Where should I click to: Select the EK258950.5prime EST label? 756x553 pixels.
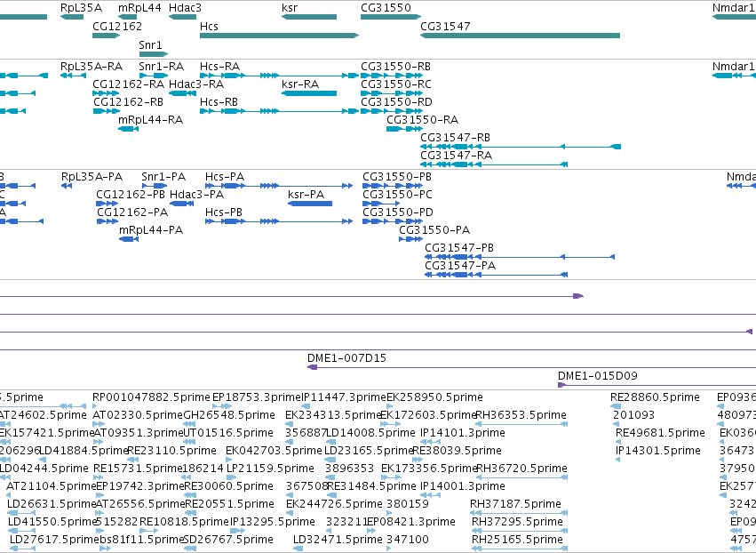click(x=434, y=397)
